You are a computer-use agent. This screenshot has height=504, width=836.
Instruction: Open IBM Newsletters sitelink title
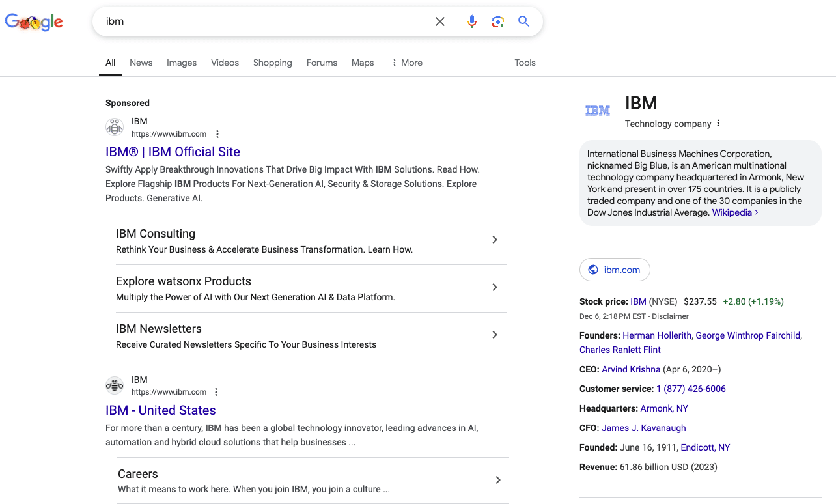click(159, 329)
